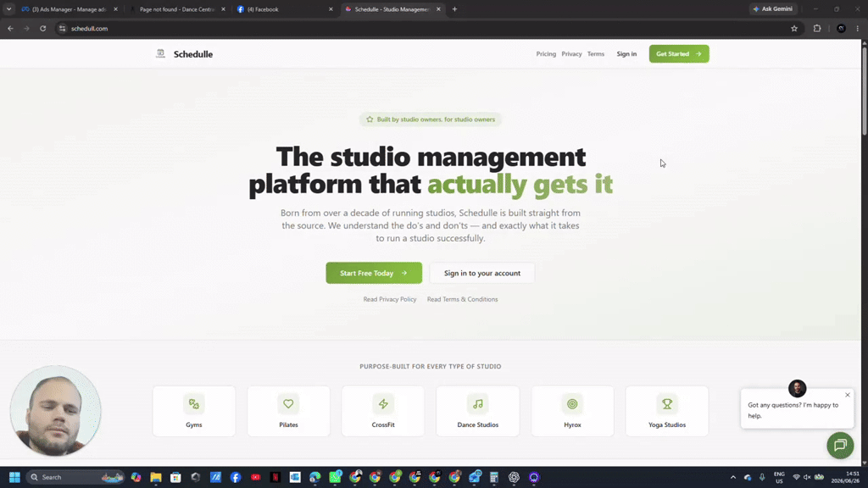The image size is (868, 488).
Task: Go back to the previous page
Action: (x=10, y=28)
